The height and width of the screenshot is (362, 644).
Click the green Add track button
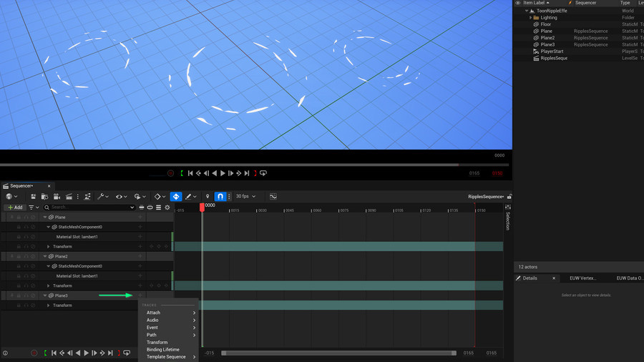click(x=15, y=207)
